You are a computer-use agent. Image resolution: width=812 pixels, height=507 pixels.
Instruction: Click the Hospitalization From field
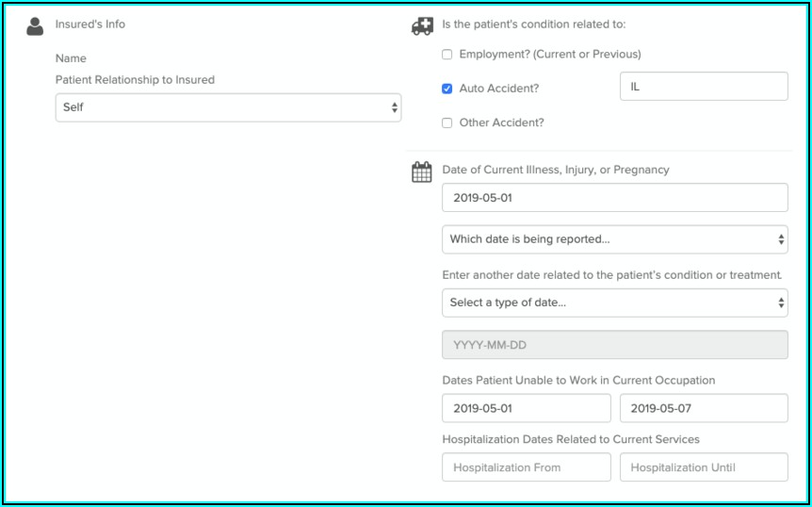click(526, 467)
